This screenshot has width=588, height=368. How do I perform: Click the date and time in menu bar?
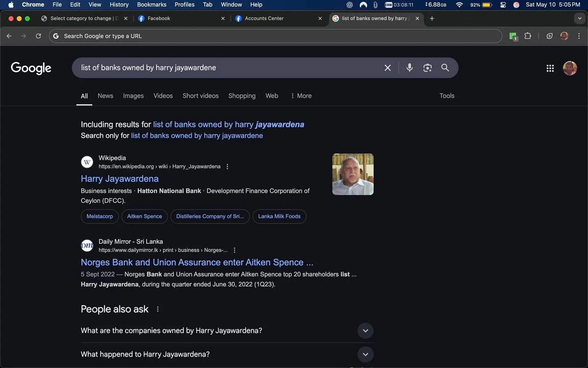pyautogui.click(x=553, y=5)
